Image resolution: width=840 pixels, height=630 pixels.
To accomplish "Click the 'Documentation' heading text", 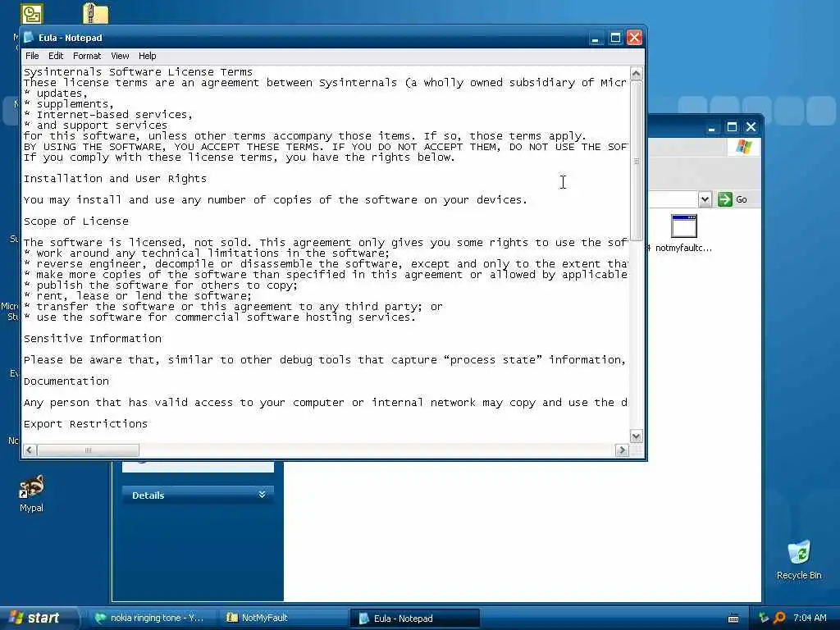I will (66, 381).
